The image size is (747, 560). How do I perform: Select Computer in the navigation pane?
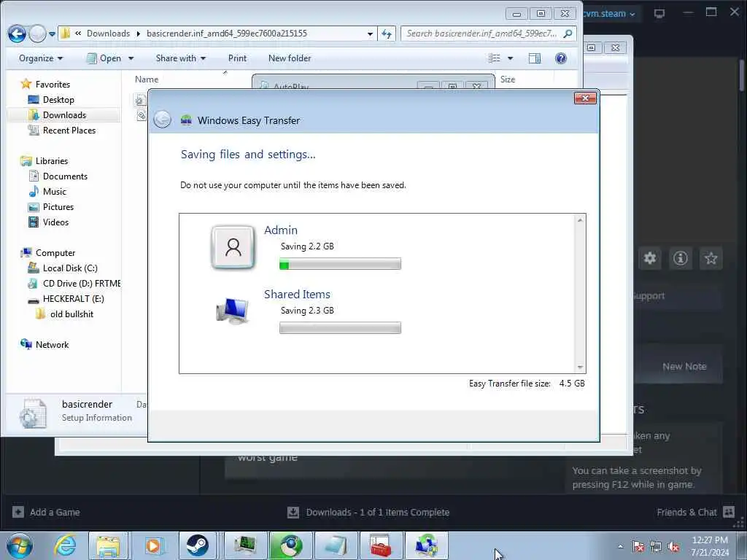55,253
